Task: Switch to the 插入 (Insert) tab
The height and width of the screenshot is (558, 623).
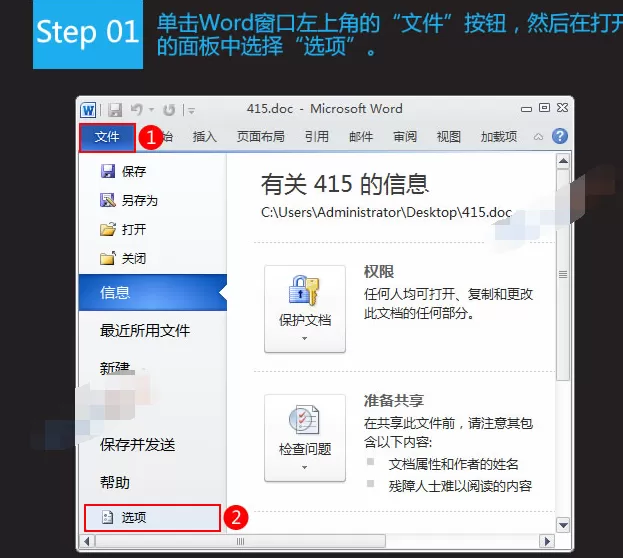Action: pos(205,137)
